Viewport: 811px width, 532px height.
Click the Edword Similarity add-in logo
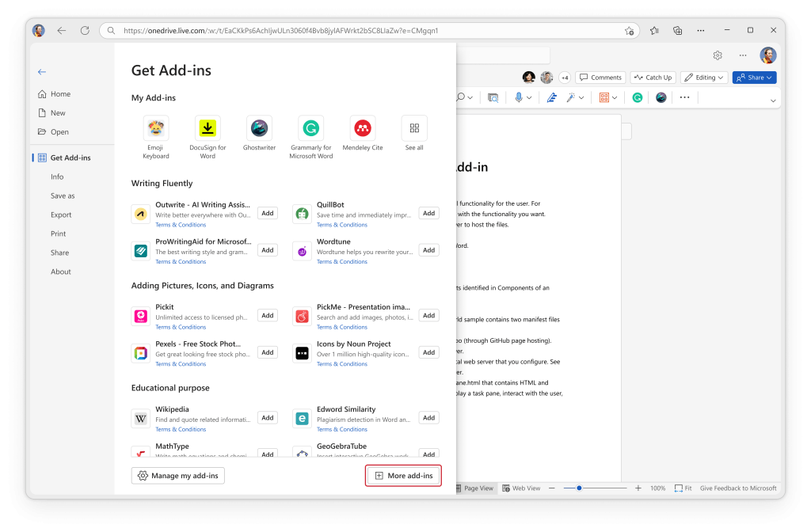[x=302, y=418]
